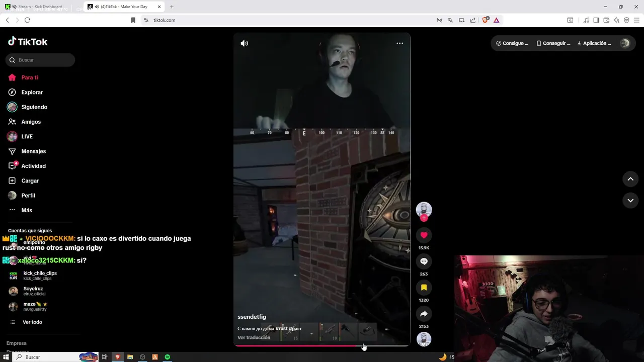Image resolution: width=644 pixels, height=362 pixels.
Task: Click the Aplicación download button
Action: (x=594, y=43)
